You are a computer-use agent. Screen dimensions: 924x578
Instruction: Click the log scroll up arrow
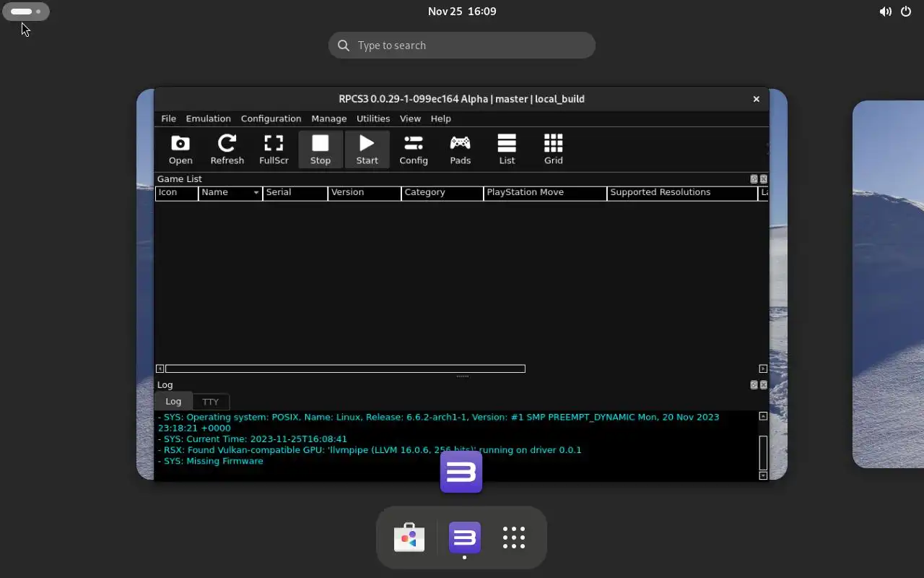pyautogui.click(x=763, y=416)
